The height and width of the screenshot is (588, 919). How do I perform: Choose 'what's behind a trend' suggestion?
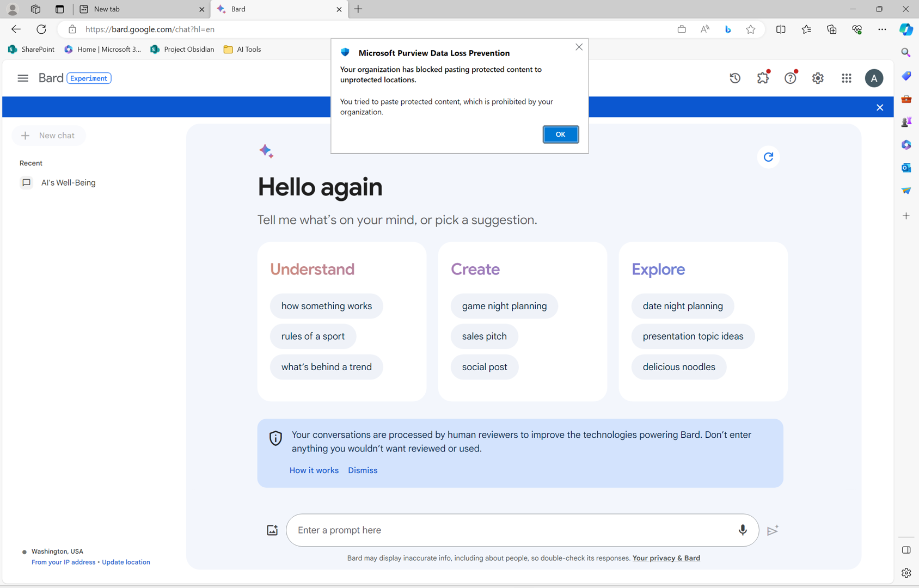(x=327, y=367)
